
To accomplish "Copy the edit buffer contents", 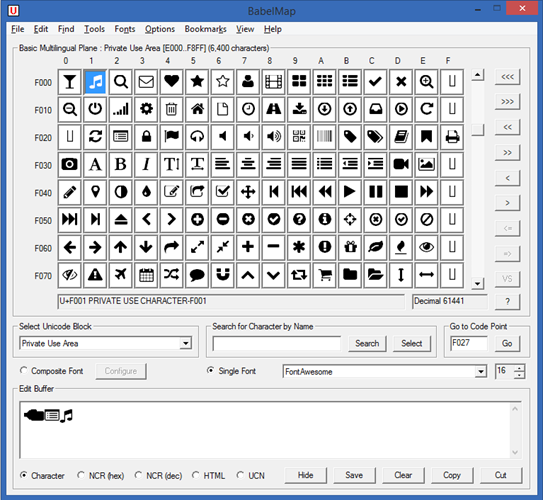I will click(452, 475).
